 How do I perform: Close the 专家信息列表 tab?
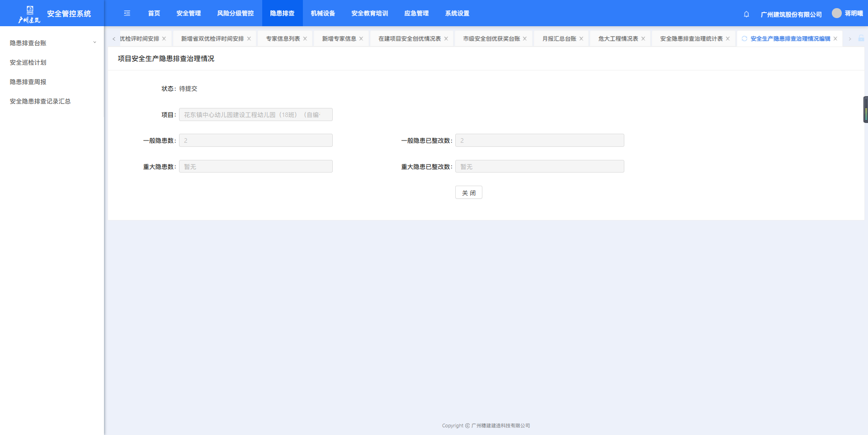pyautogui.click(x=305, y=39)
